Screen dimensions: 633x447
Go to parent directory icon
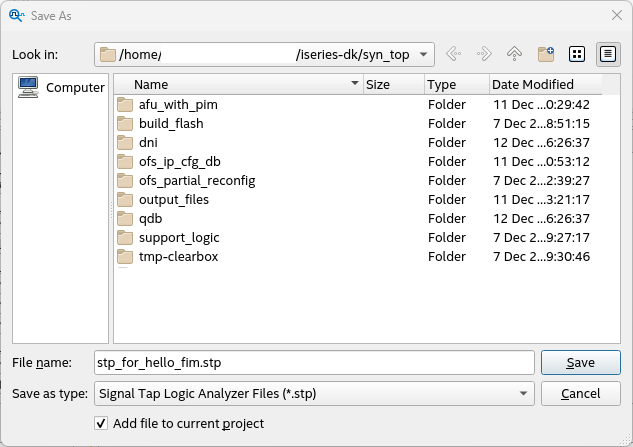515,54
